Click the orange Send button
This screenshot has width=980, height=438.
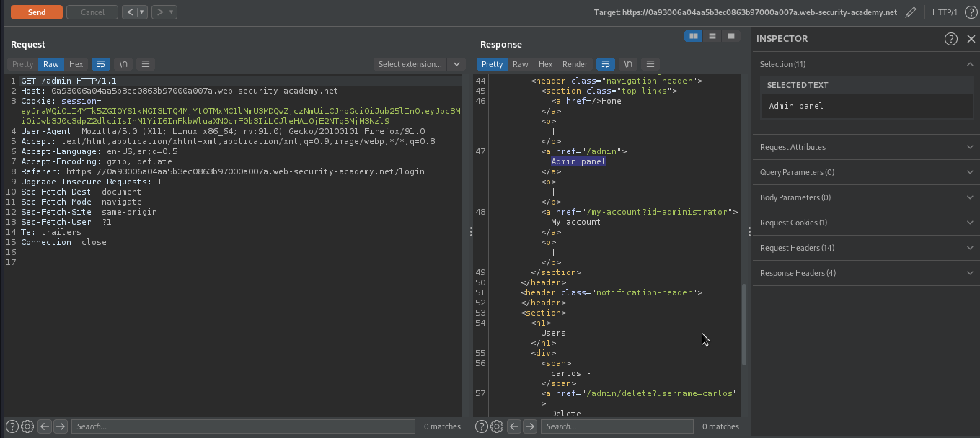point(36,12)
